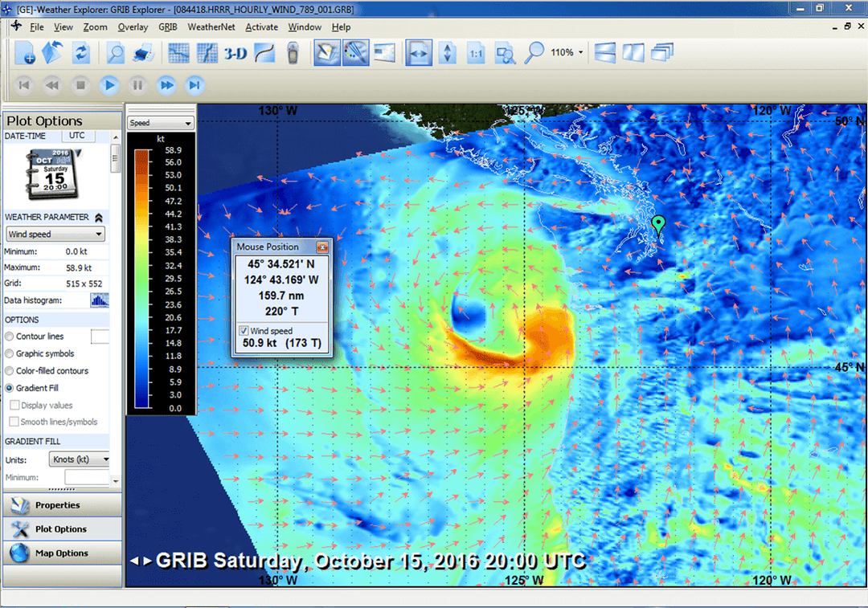868x608 pixels.
Task: Open the Data histogram chart icon
Action: (x=100, y=300)
